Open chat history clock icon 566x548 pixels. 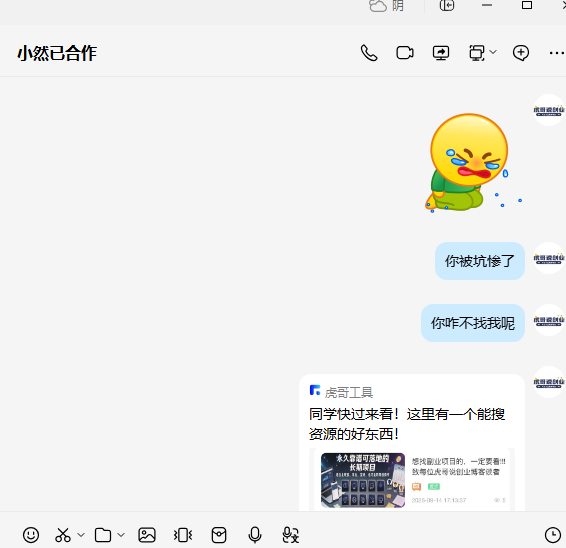click(553, 535)
